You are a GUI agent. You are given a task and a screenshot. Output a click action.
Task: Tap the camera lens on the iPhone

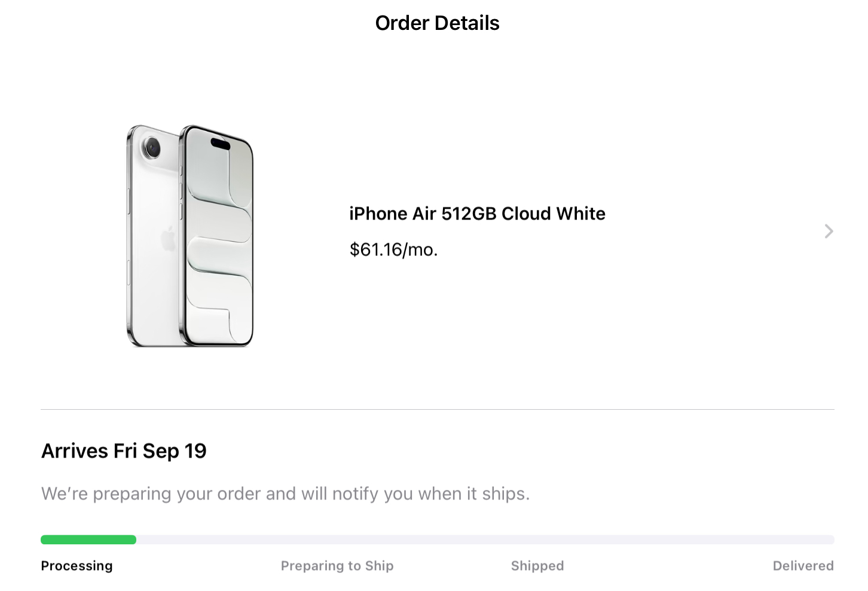point(152,147)
